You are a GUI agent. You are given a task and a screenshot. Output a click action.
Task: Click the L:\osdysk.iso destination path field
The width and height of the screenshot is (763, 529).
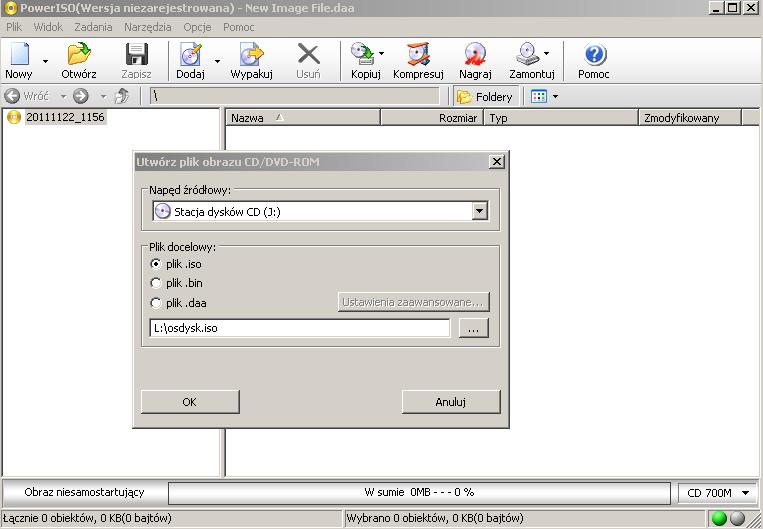(x=300, y=328)
